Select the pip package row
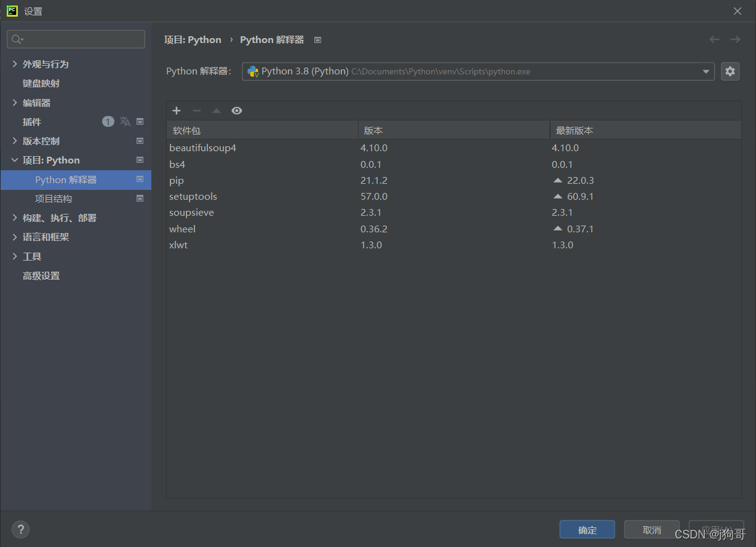 [x=454, y=180]
